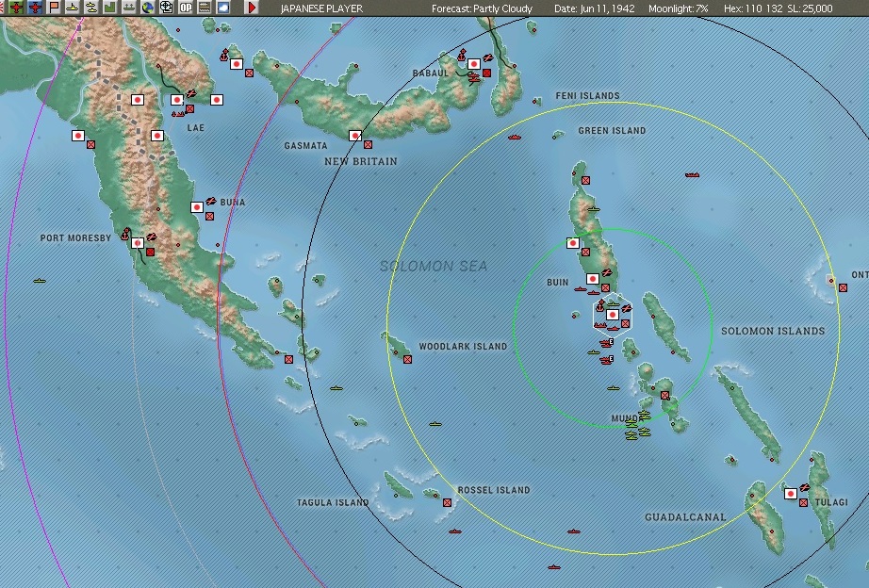Click the airfield icon at Tulagi
The height and width of the screenshot is (588, 869).
pyautogui.click(x=805, y=487)
